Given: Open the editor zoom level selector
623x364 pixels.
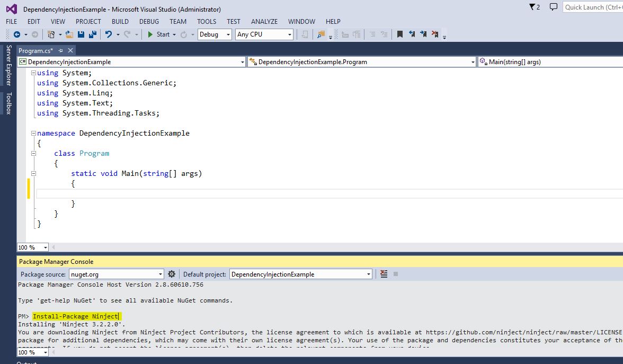Looking at the screenshot, I should [x=32, y=247].
